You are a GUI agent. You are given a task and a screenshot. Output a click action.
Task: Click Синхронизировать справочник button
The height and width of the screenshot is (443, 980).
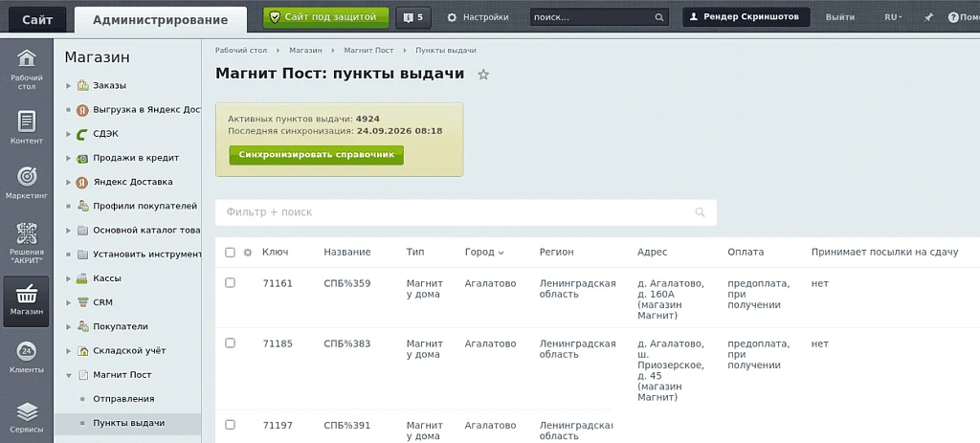(x=316, y=155)
